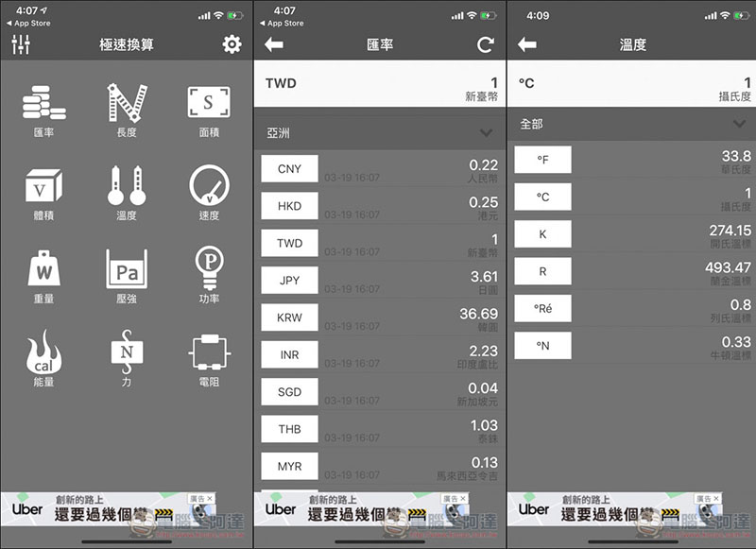The height and width of the screenshot is (549, 756).
Task: Expand the 全部 filter on temperature screen
Action: coord(629,124)
